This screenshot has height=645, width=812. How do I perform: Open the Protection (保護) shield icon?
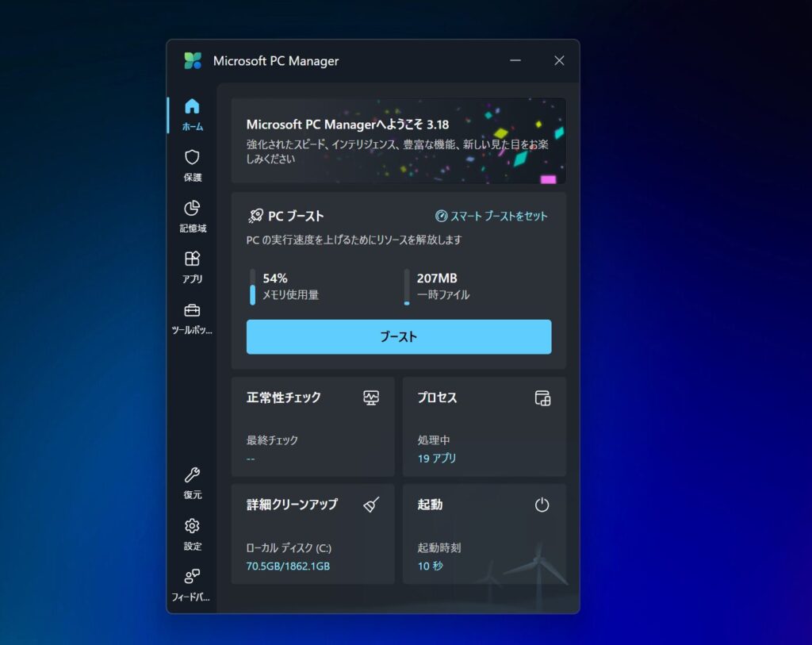(x=192, y=158)
